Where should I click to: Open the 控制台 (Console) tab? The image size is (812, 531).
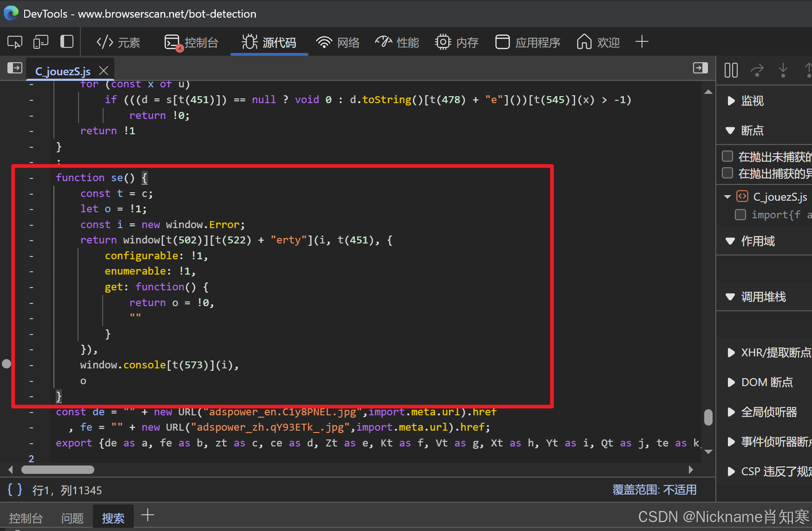(x=191, y=42)
